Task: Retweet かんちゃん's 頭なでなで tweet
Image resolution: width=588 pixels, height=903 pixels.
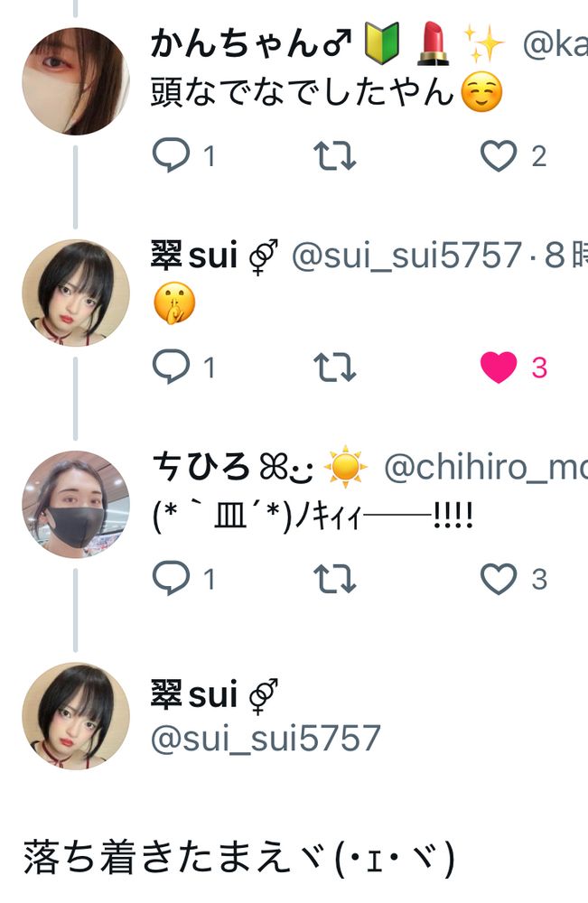Action: click(x=334, y=156)
